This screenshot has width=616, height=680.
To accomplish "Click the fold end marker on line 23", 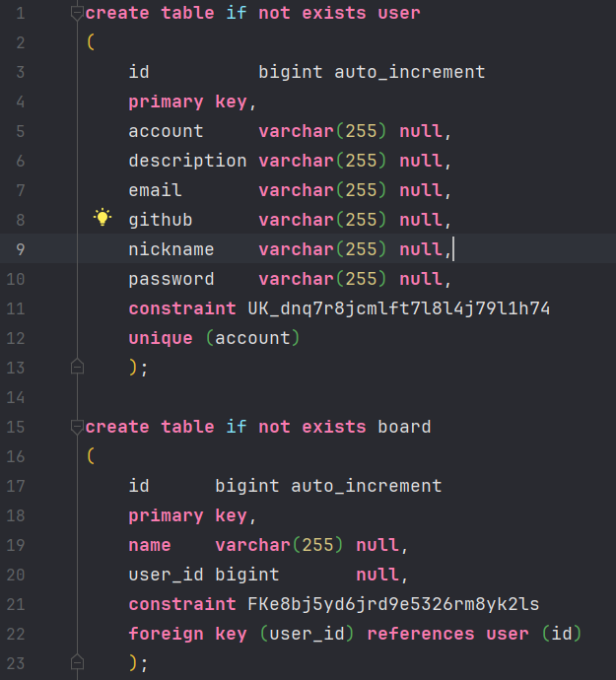I will 77,662.
